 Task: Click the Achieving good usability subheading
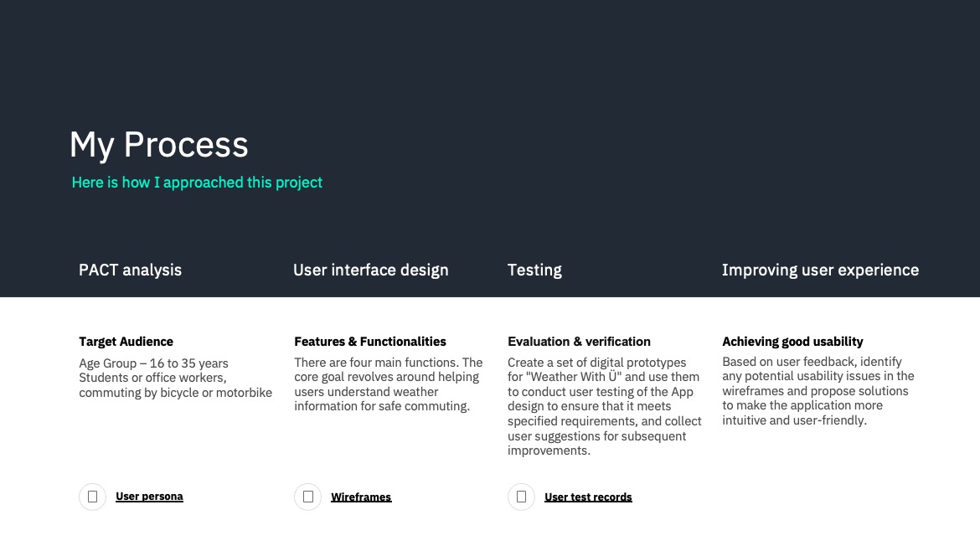tap(792, 342)
